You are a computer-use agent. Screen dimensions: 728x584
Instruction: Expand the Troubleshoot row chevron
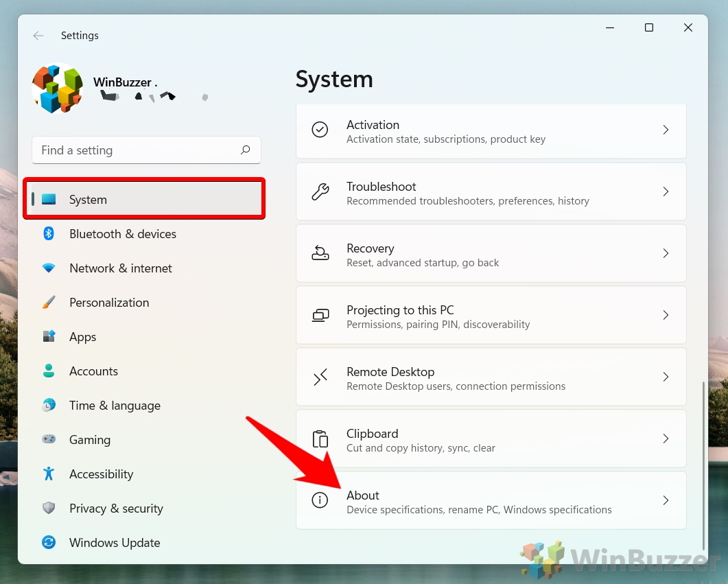pyautogui.click(x=666, y=191)
